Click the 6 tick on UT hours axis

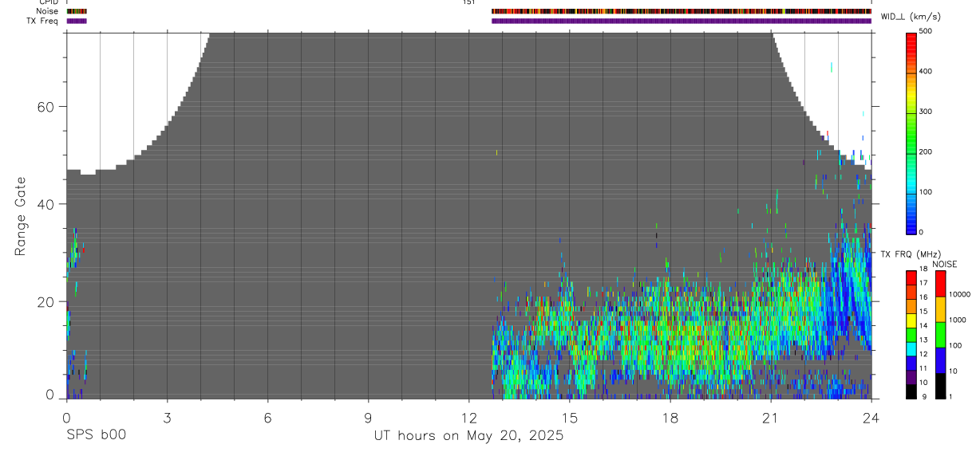tap(267, 417)
